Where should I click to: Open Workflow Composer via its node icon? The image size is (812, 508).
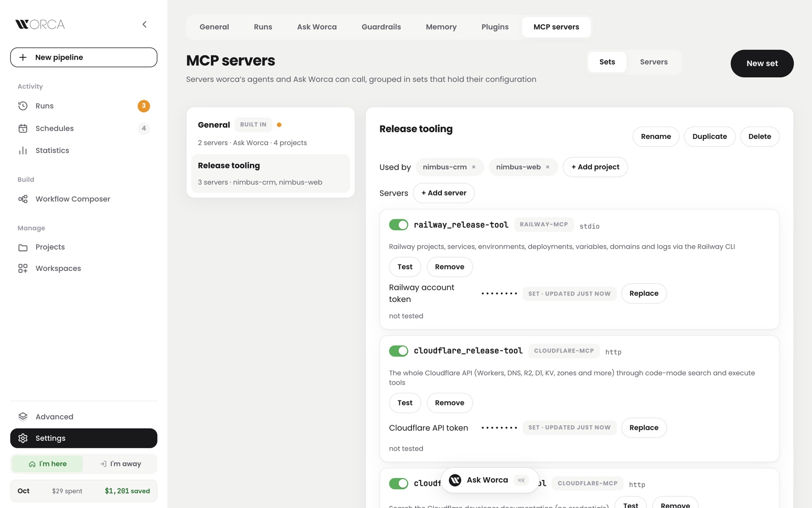click(23, 199)
